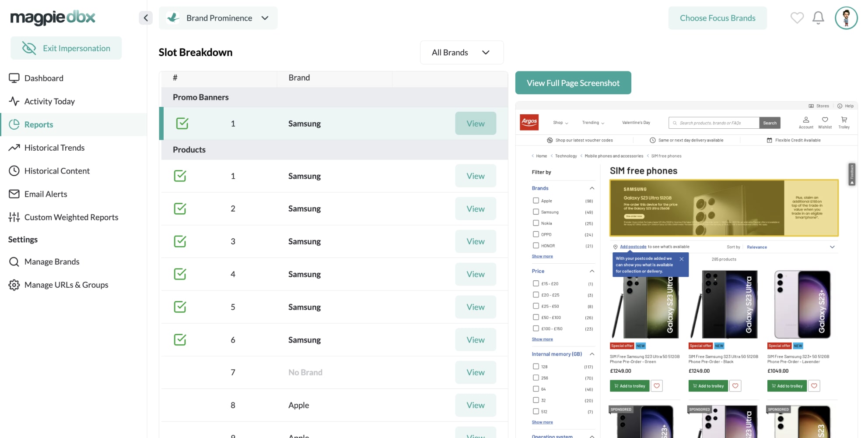Click the Argos search products input field
The height and width of the screenshot is (438, 868).
[714, 123]
